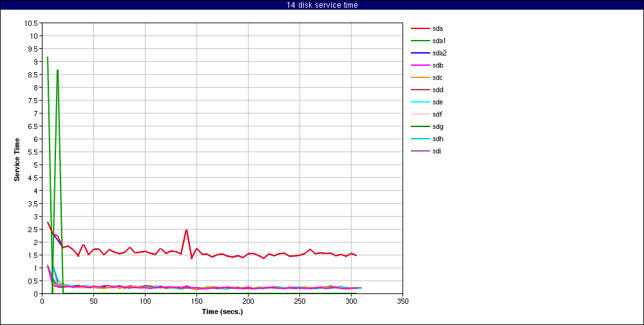Click the blue sda2 legend line swatch
The width and height of the screenshot is (644, 325).
coord(420,53)
